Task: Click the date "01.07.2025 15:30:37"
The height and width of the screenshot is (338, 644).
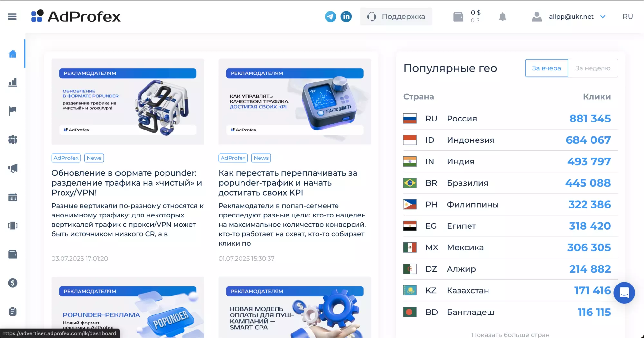Action: click(246, 259)
